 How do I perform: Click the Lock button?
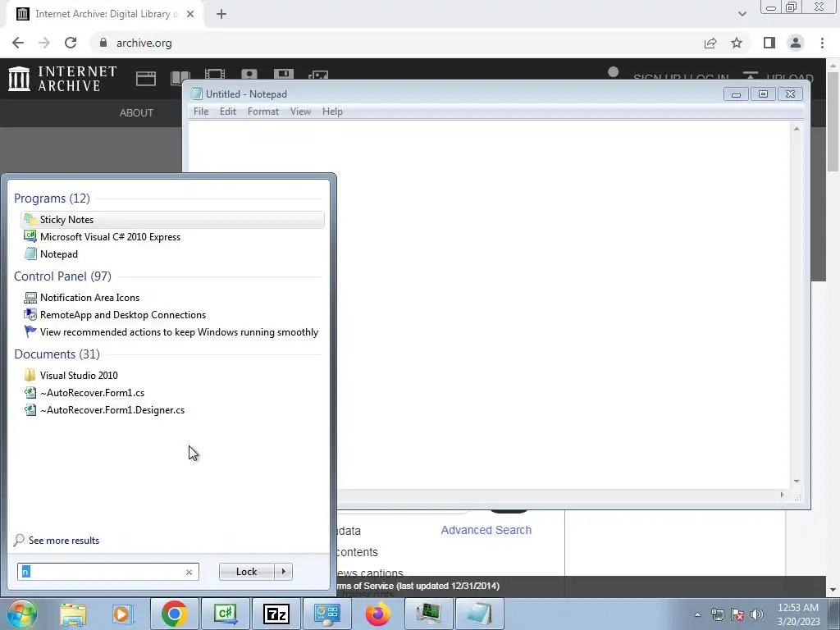[246, 572]
